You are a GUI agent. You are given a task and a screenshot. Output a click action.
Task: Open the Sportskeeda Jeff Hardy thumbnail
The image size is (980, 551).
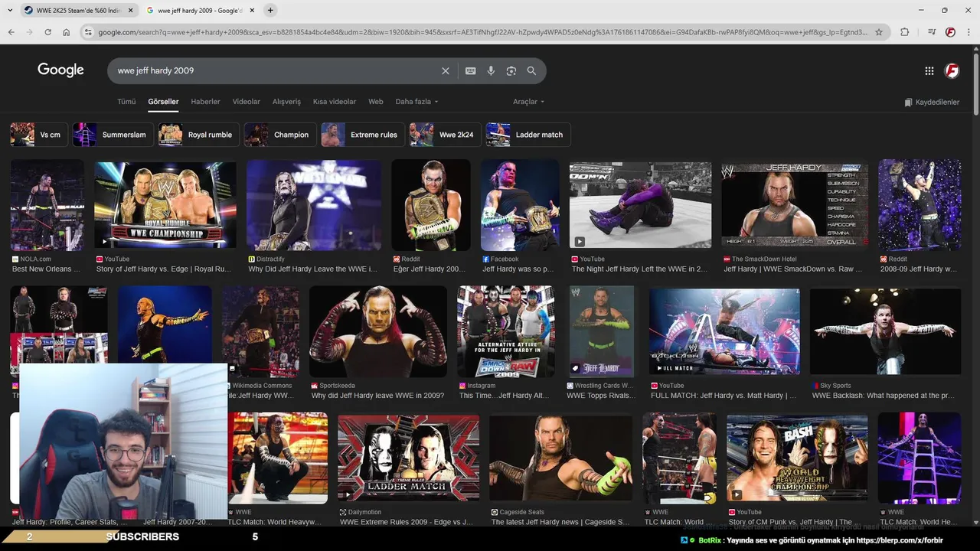[378, 331]
